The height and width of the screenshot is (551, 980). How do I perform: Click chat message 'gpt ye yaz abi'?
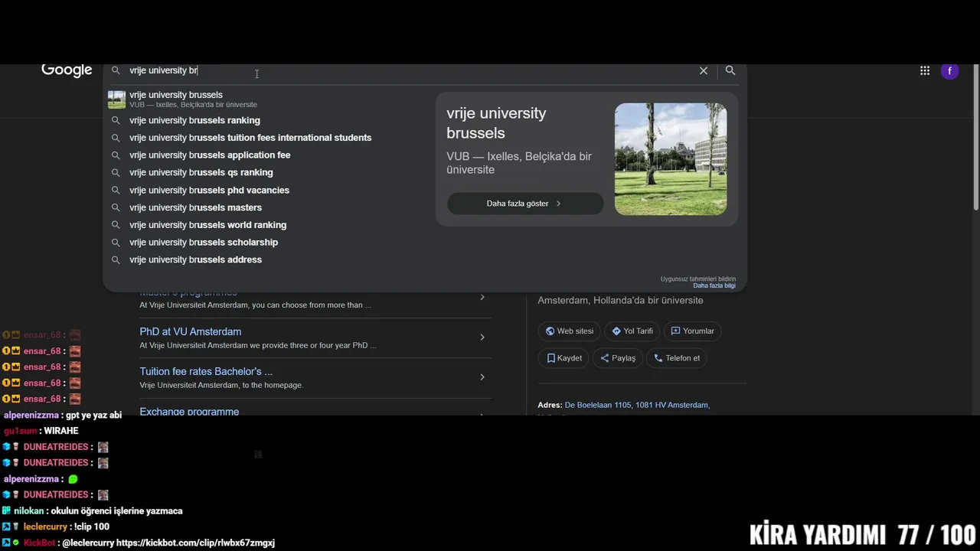pos(93,416)
